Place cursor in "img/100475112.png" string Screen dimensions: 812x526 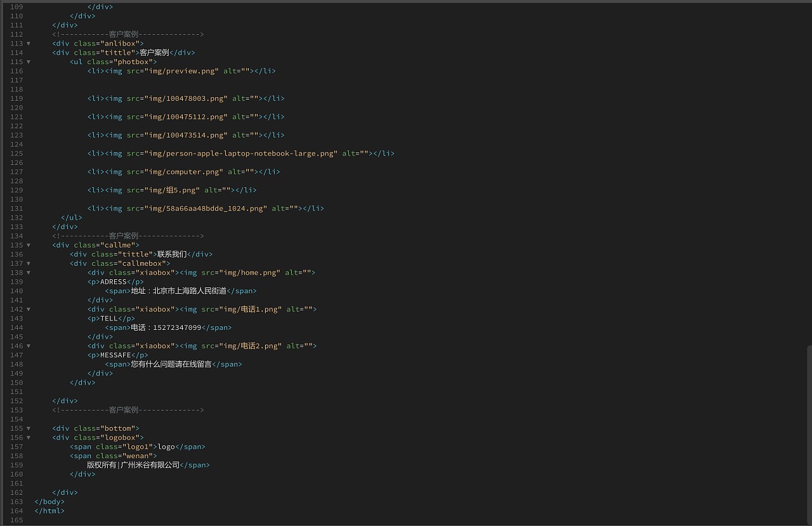187,117
